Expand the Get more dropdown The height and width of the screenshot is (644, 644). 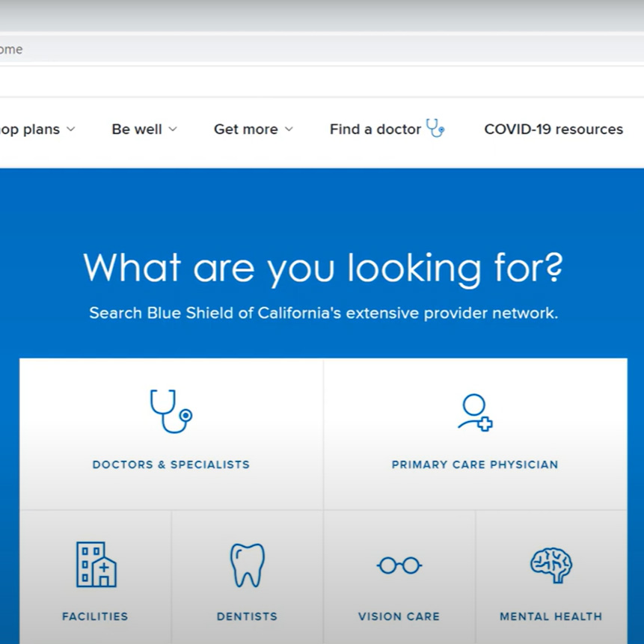click(253, 129)
